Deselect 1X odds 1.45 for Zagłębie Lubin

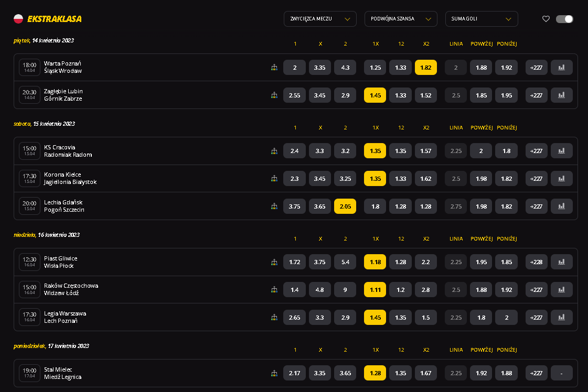point(375,95)
